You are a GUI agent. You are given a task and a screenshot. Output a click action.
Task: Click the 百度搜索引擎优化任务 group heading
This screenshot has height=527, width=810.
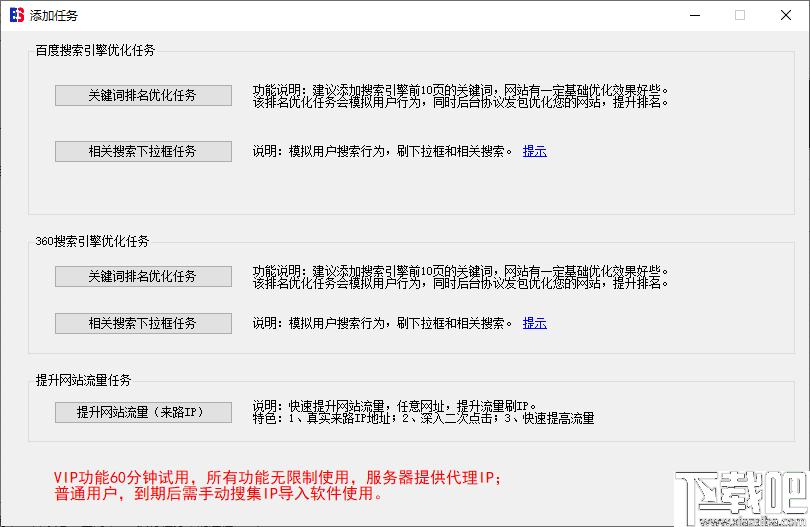point(95,50)
